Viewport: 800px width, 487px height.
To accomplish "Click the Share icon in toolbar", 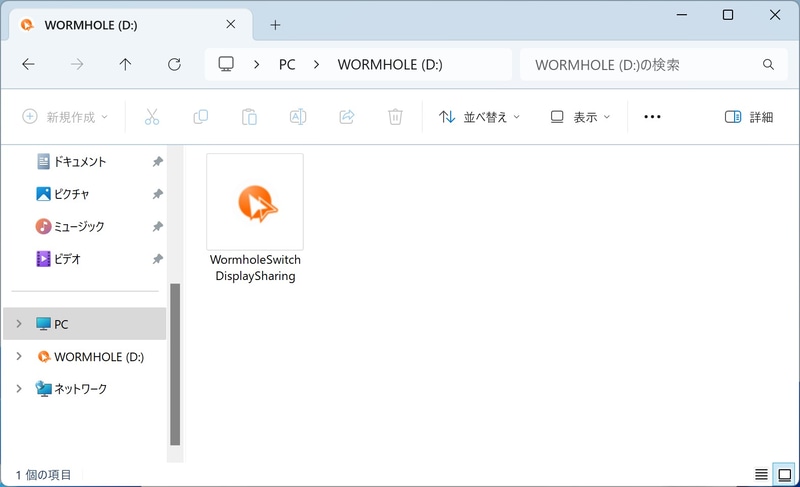I will pyautogui.click(x=346, y=117).
